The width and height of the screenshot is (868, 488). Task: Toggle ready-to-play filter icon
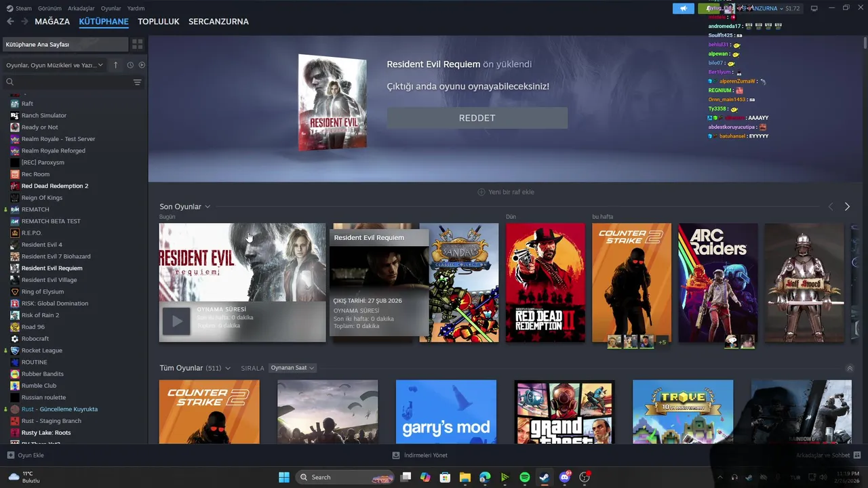142,65
